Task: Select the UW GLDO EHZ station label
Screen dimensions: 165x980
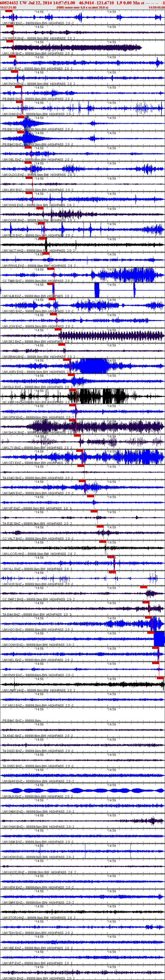Action: coord(38,175)
